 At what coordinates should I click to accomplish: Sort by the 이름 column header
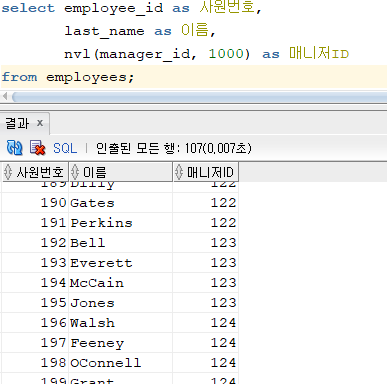pos(121,172)
